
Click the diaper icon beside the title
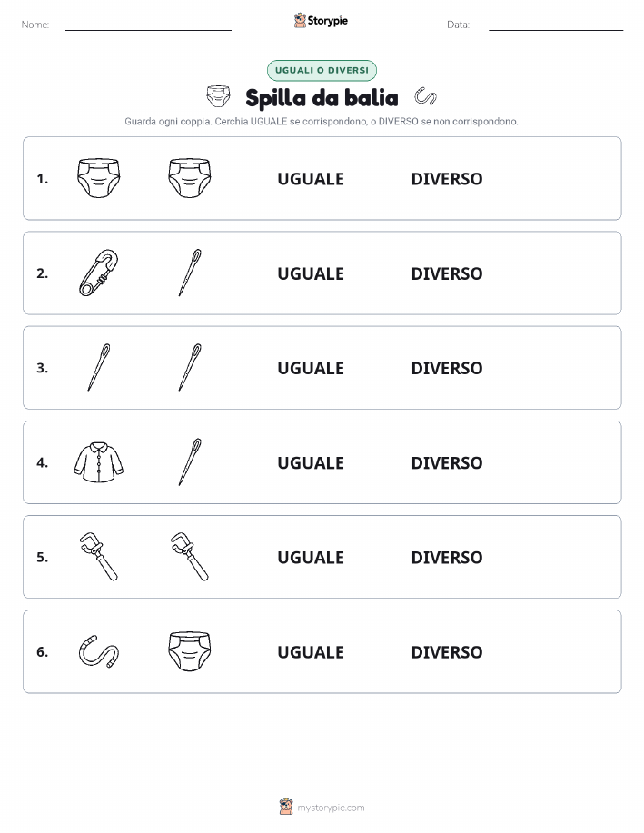[x=218, y=96]
